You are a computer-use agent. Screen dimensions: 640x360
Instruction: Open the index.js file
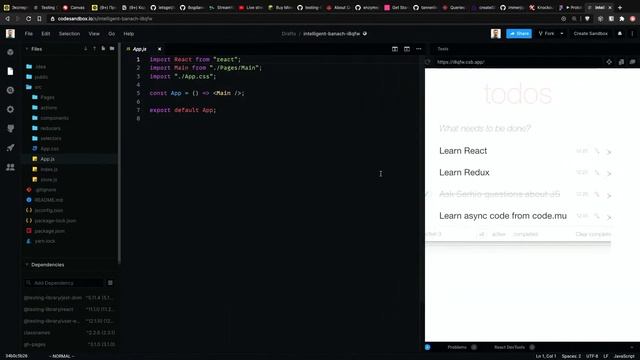[45, 169]
